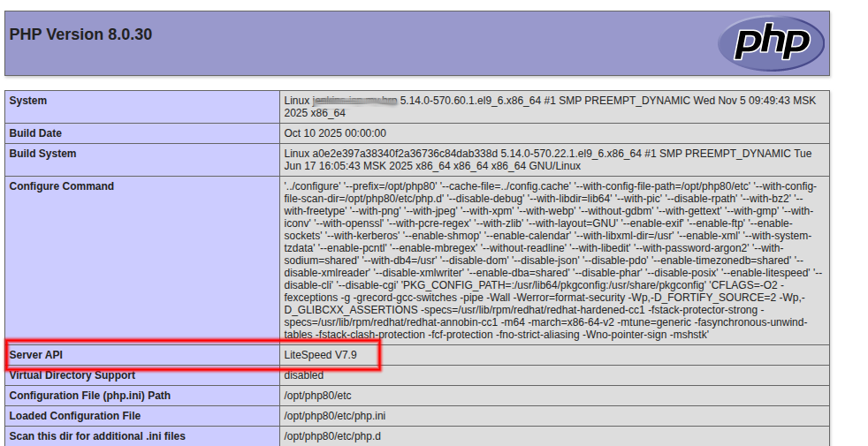Click the PHP logo in the header
This screenshot has width=868, height=446.
pyautogui.click(x=770, y=42)
